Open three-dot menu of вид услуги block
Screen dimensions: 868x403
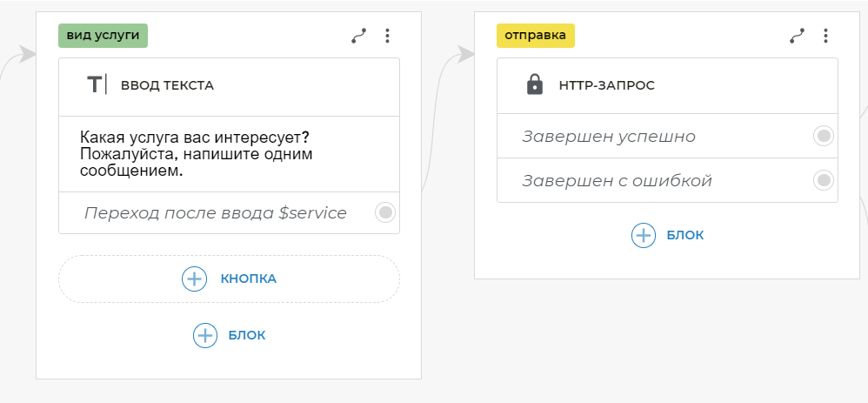[388, 36]
